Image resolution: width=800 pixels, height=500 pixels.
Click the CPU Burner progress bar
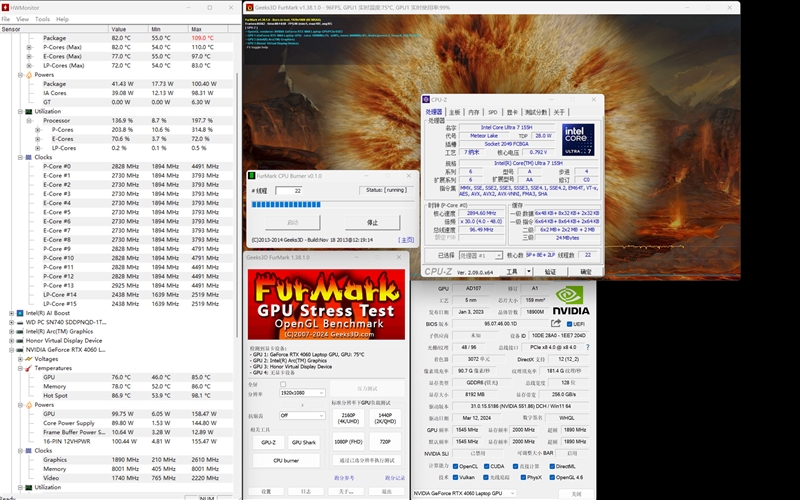coord(333,204)
